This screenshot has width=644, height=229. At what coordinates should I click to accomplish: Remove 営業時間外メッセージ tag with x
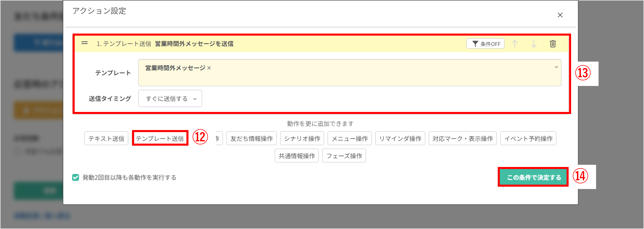click(209, 68)
